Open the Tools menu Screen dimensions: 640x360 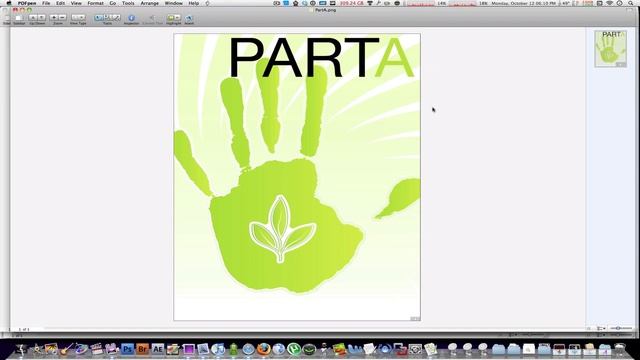pyautogui.click(x=128, y=3)
